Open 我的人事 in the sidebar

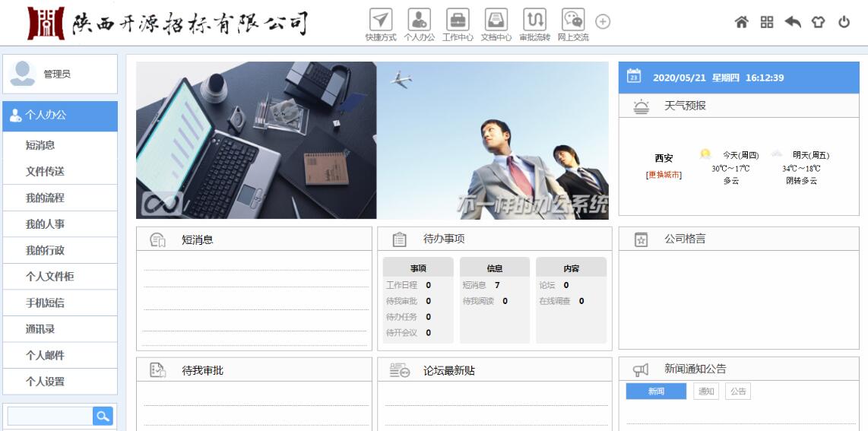60,224
